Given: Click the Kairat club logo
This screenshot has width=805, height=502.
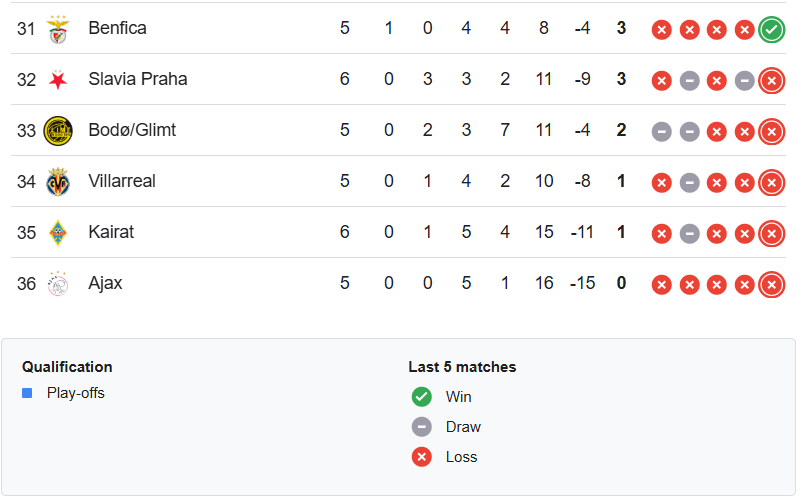Looking at the screenshot, I should click(x=58, y=233).
